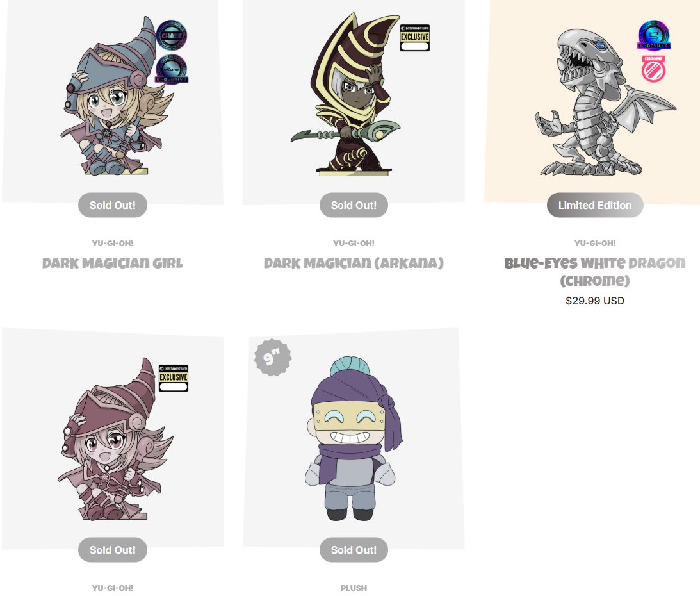
Task: Open the Dark Magician (Arkana) title link
Action: [x=354, y=263]
